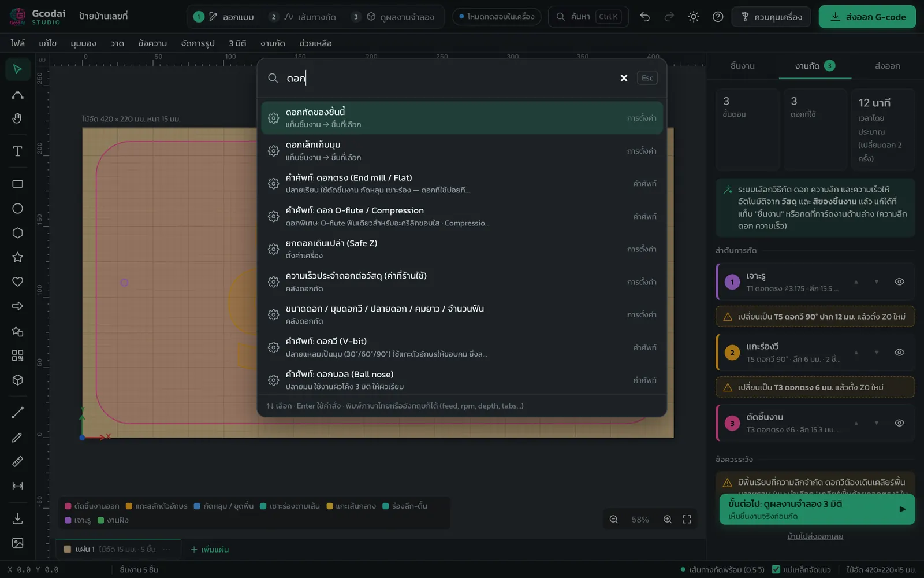This screenshot has width=924, height=578.
Task: Zoom out of the canvas
Action: pos(614,520)
